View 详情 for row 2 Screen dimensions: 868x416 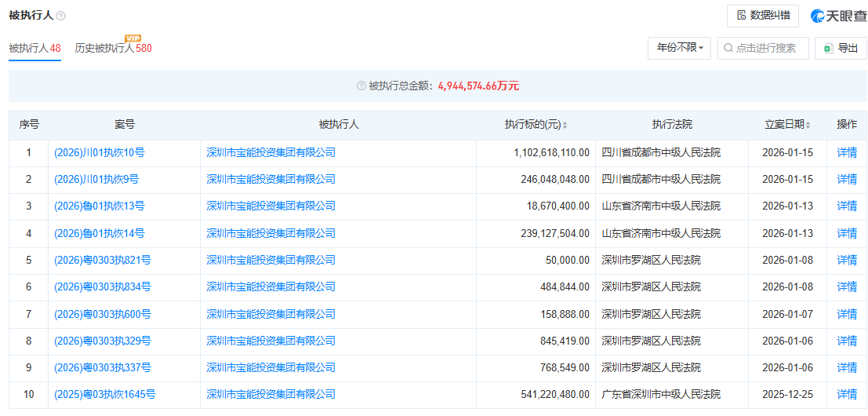click(x=847, y=179)
